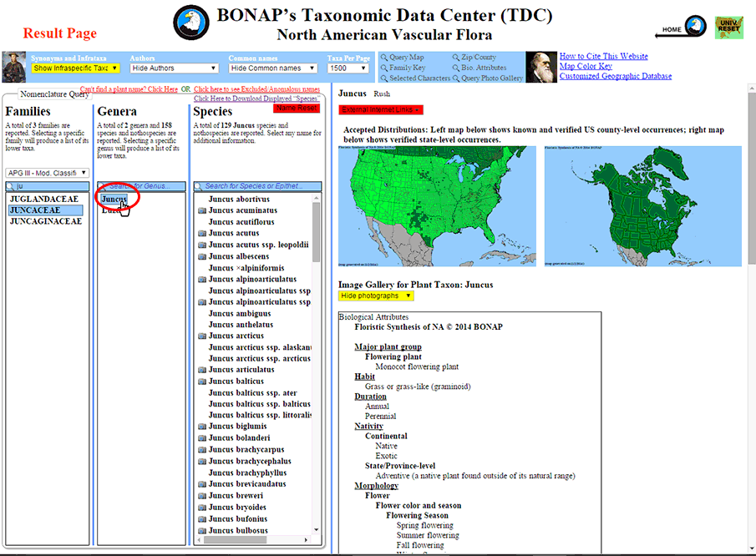This screenshot has width=756, height=556.
Task: Open Family Key tool
Action: [x=403, y=68]
